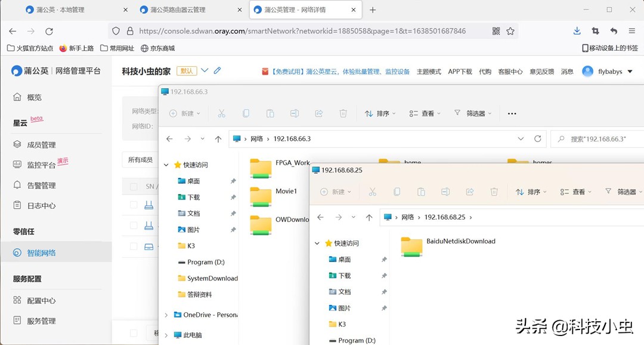Viewport: 644px width, 345px height.
Task: Click Delete icon in 192.168.68.25 window
Action: (x=494, y=192)
